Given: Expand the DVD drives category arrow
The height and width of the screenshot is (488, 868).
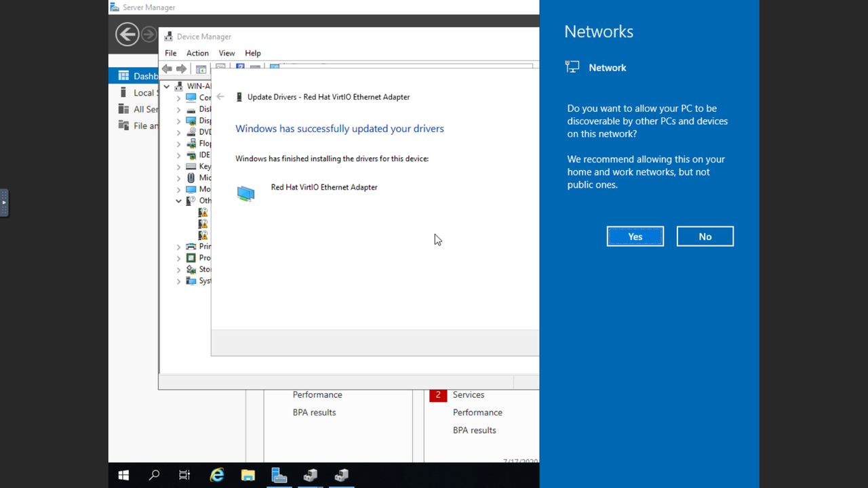Looking at the screenshot, I should point(179,132).
